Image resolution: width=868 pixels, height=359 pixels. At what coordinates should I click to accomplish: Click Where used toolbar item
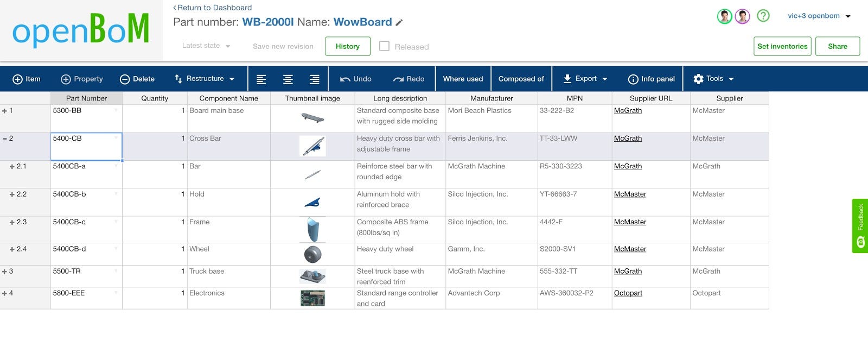[x=463, y=79]
